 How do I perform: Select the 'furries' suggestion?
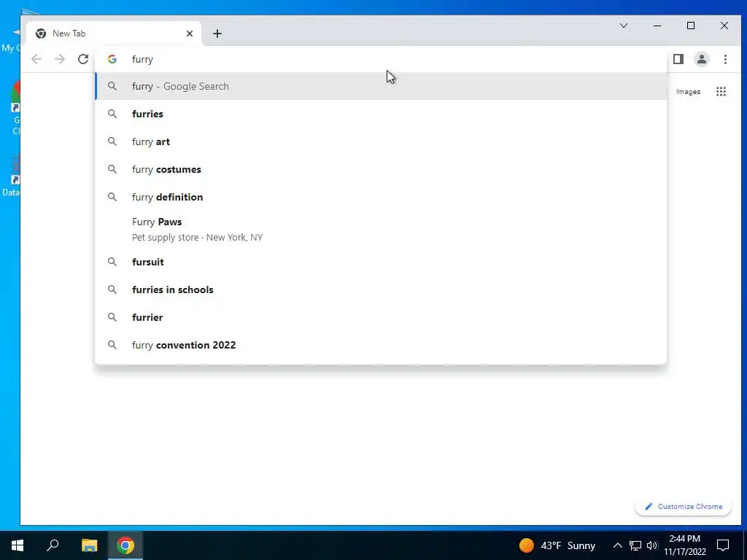coord(381,114)
